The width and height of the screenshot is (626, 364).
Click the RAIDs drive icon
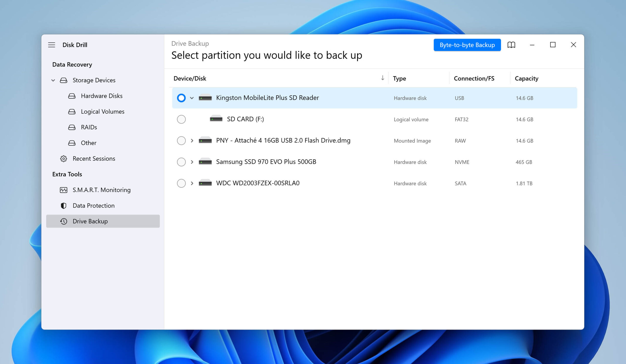(72, 127)
